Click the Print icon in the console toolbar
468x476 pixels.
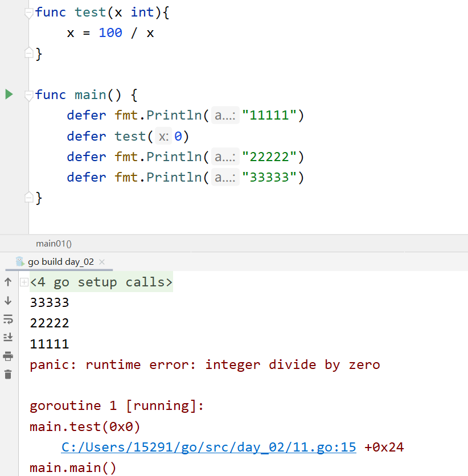pos(8,356)
